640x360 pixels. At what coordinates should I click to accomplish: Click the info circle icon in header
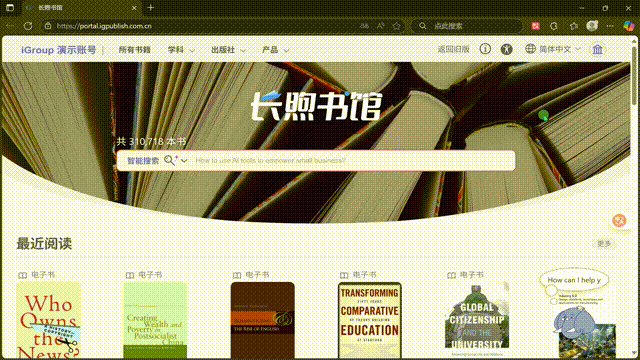[485, 49]
